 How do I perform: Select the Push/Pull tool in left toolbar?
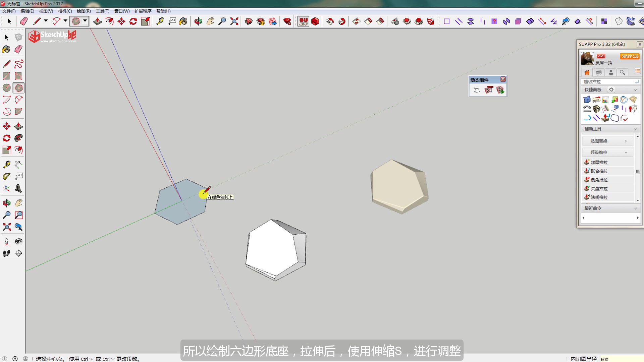pyautogui.click(x=18, y=126)
